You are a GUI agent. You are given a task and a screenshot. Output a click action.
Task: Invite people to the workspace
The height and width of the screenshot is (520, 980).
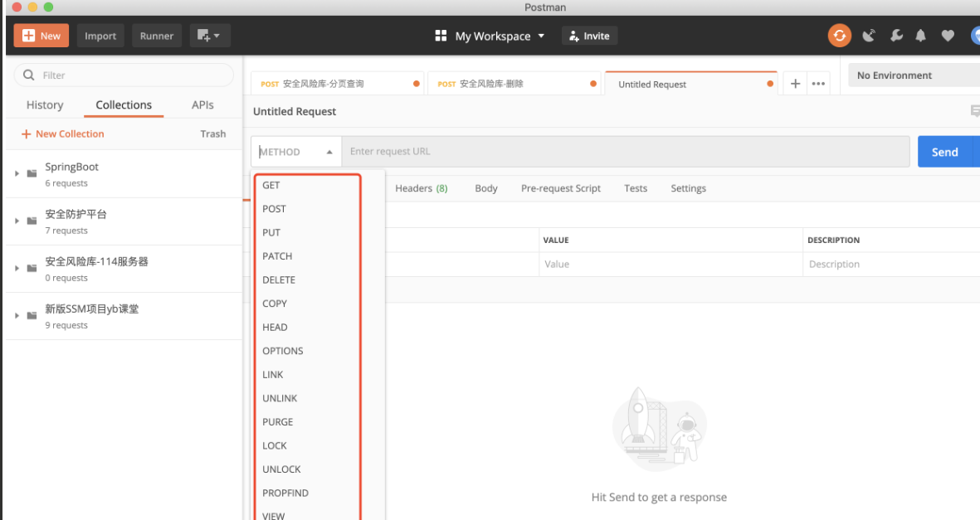click(589, 36)
